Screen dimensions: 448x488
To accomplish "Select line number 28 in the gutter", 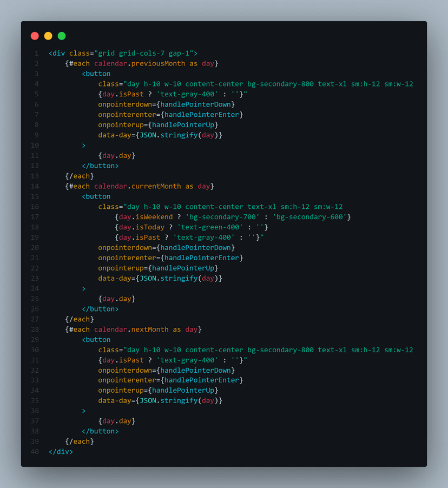I will pyautogui.click(x=35, y=329).
